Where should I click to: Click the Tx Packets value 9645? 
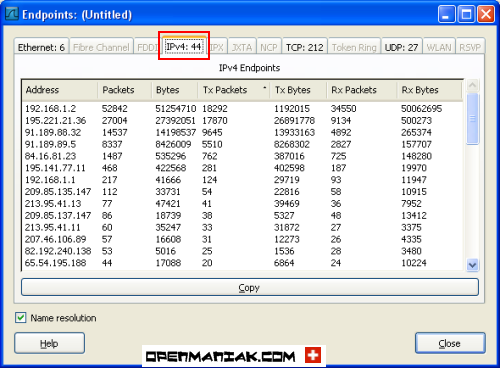212,133
